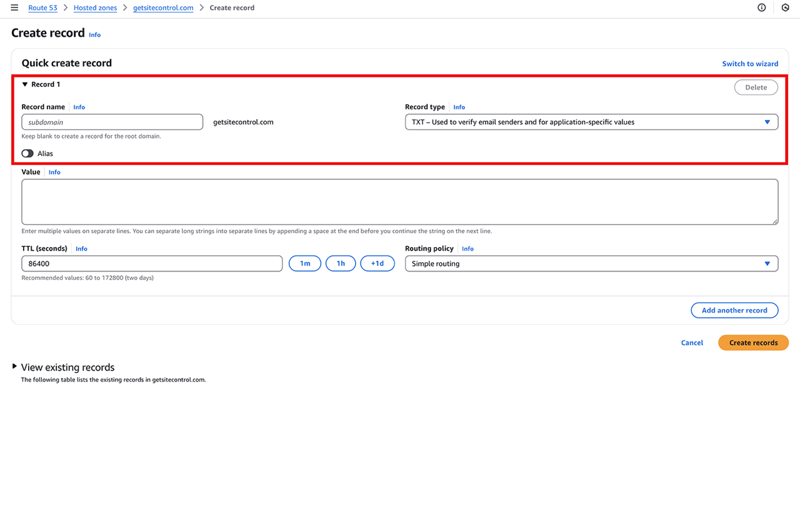
Task: Open the hamburger navigation menu
Action: tap(14, 8)
